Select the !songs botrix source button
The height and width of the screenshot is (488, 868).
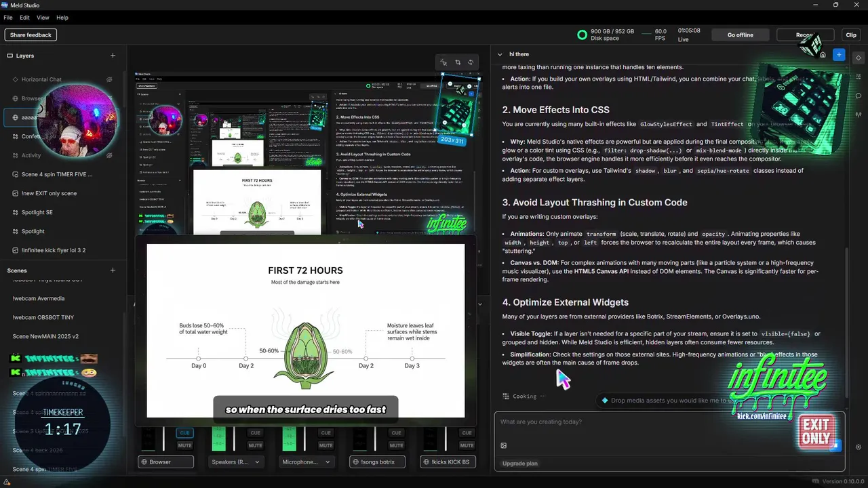(377, 462)
